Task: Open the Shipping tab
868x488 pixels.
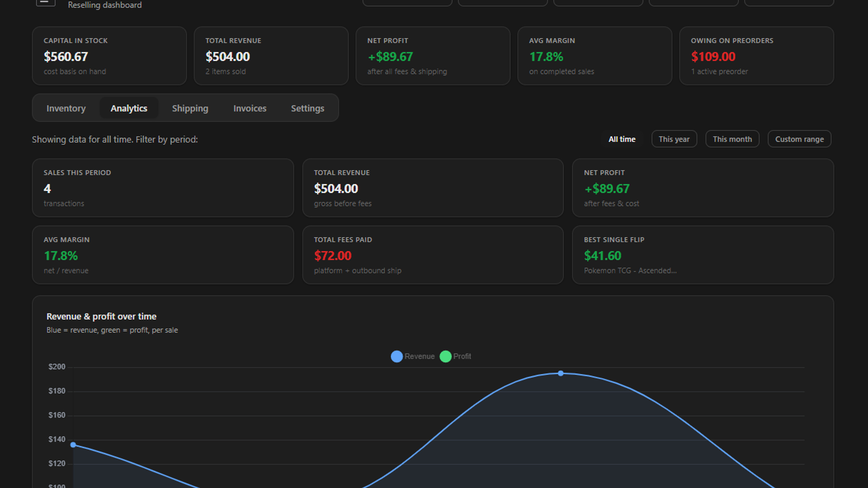Action: (190, 108)
